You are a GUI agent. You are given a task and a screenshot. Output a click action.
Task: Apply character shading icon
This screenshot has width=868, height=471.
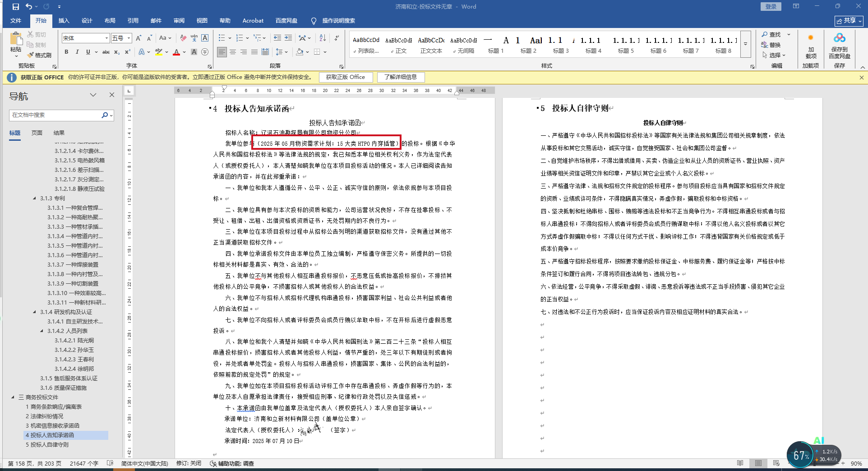194,52
